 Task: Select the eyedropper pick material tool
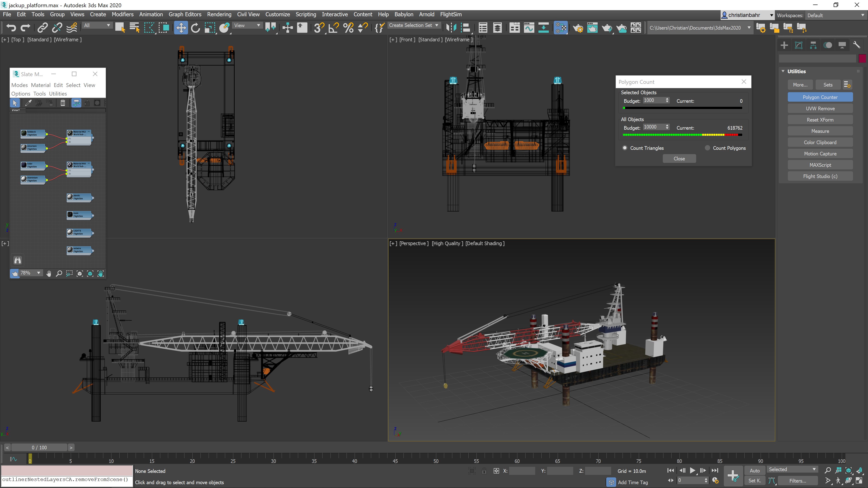coord(28,103)
